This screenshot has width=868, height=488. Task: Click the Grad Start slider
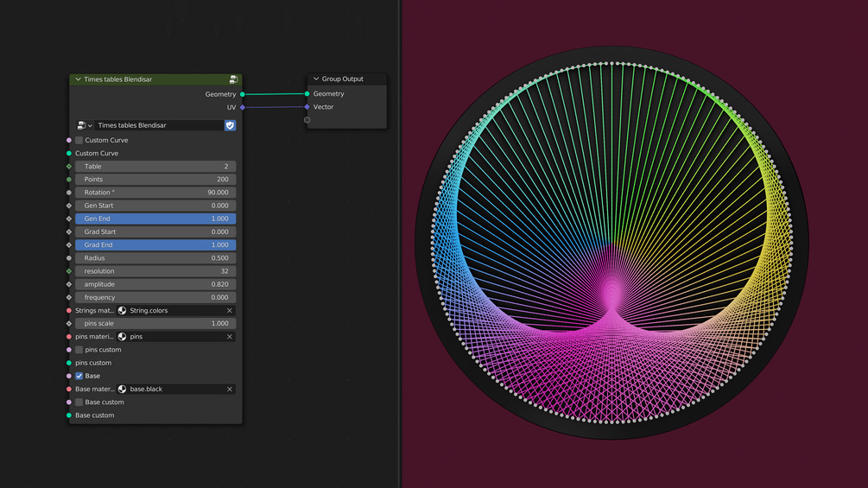pyautogui.click(x=155, y=231)
